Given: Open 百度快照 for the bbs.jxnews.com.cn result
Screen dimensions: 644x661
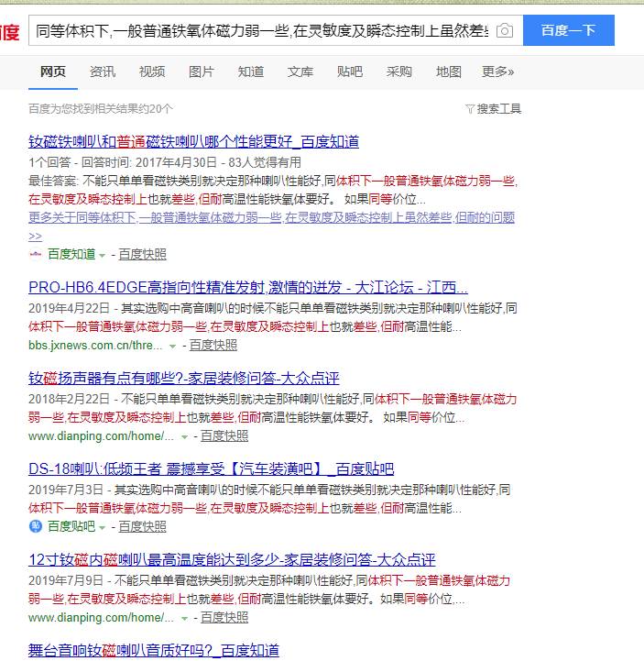Looking at the screenshot, I should click(213, 346).
